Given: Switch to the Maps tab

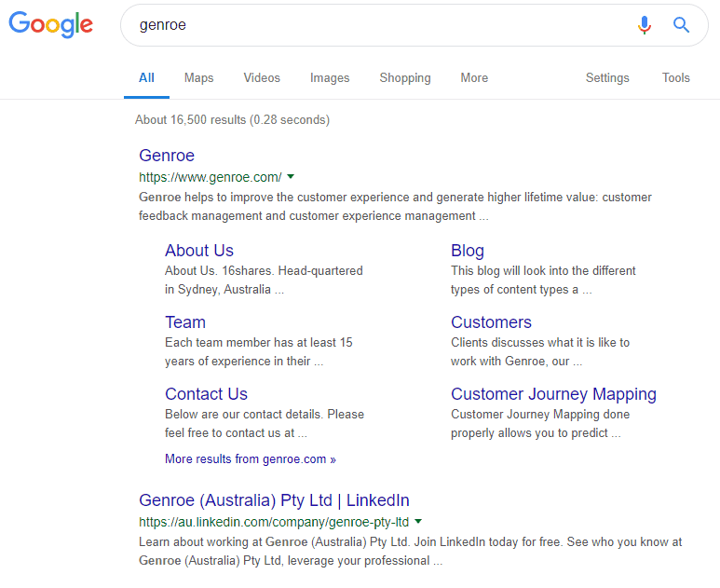Looking at the screenshot, I should [x=198, y=77].
